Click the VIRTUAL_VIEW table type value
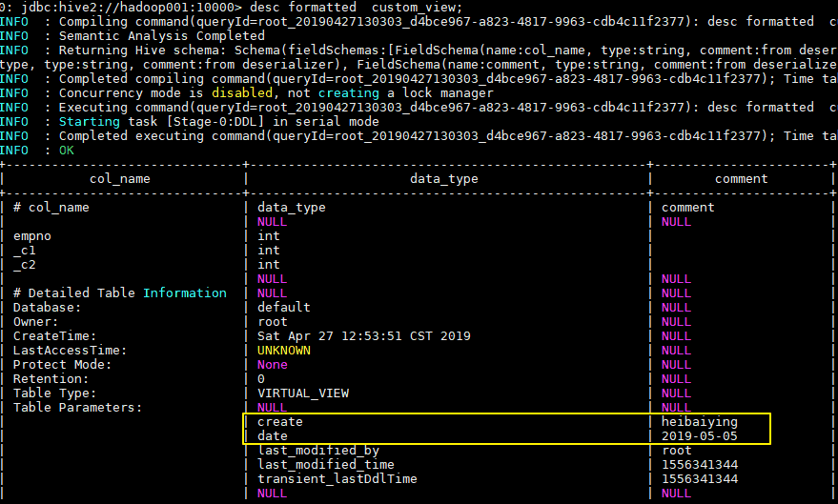838x504 pixels. [303, 393]
